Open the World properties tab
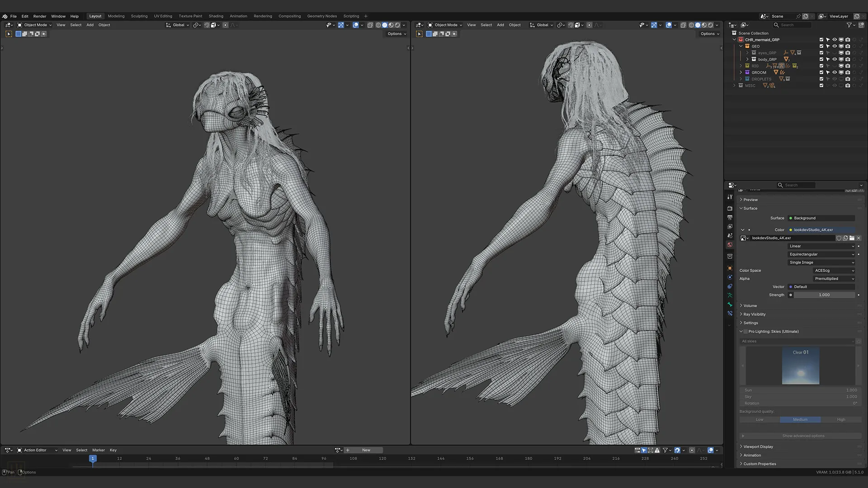Image resolution: width=868 pixels, height=488 pixels. pyautogui.click(x=730, y=244)
